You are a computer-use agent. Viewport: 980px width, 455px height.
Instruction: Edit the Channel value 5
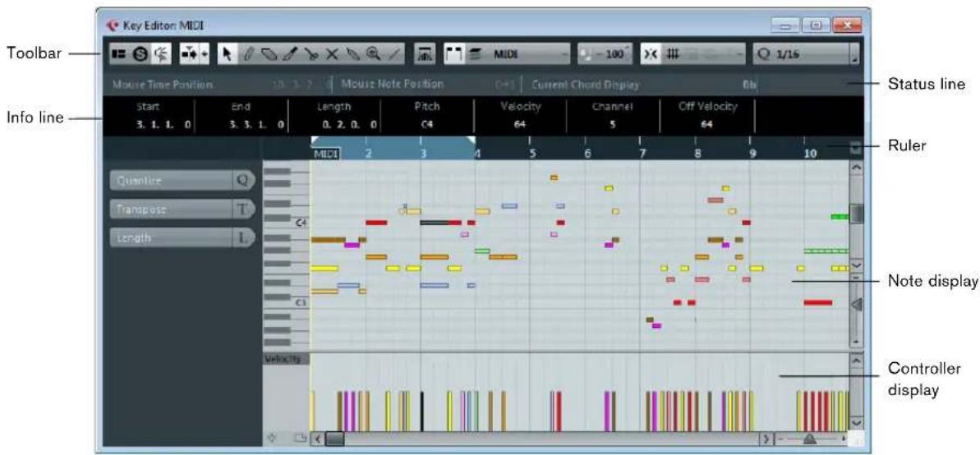pyautogui.click(x=613, y=124)
